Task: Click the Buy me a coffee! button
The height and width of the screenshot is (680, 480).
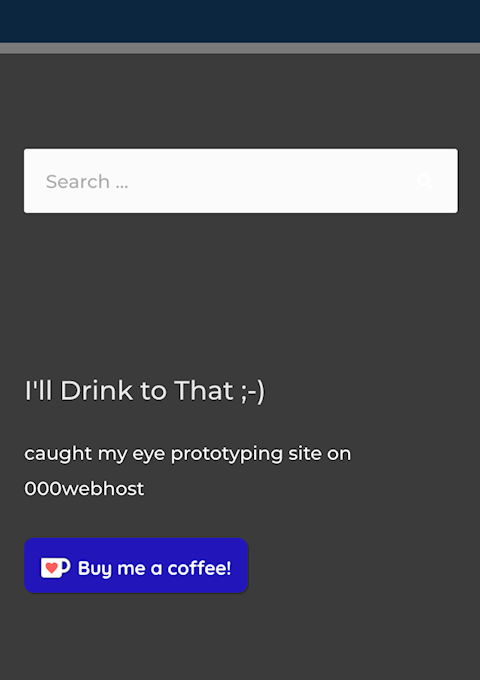Action: [x=136, y=566]
